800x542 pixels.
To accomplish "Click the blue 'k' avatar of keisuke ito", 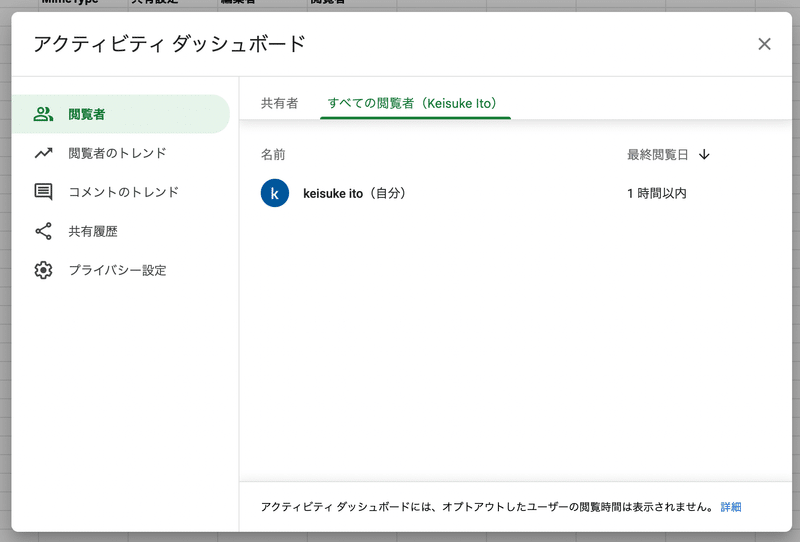I will (274, 193).
